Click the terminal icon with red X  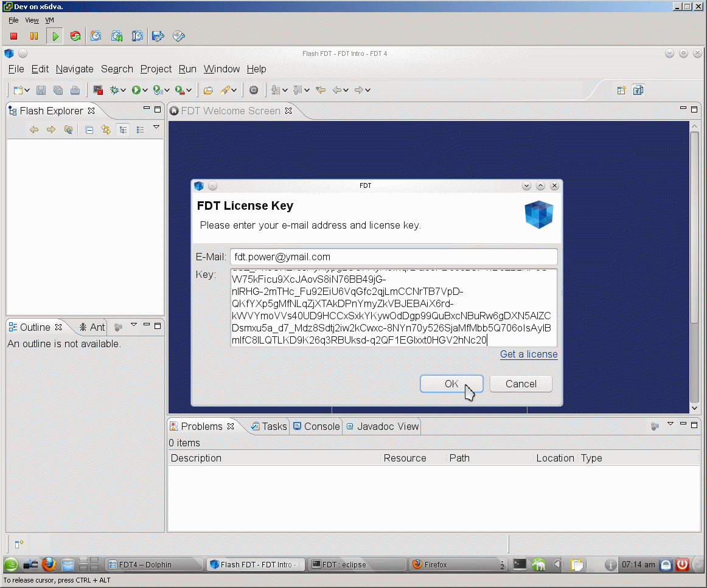point(98,90)
